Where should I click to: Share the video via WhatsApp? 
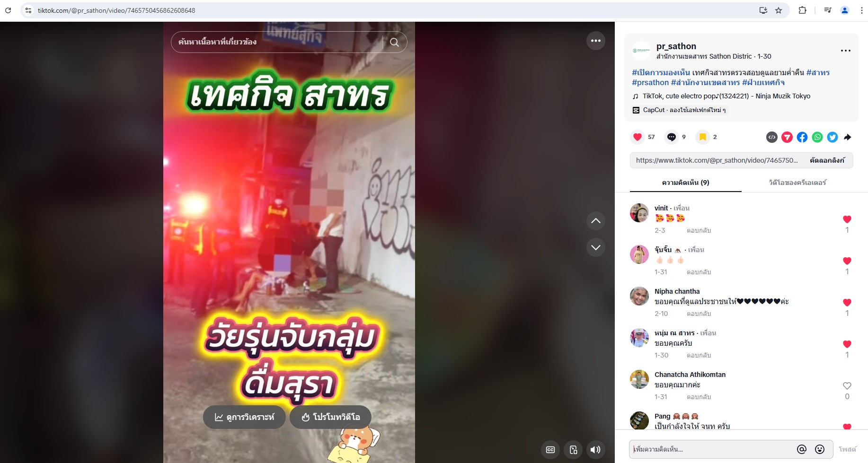(x=817, y=137)
